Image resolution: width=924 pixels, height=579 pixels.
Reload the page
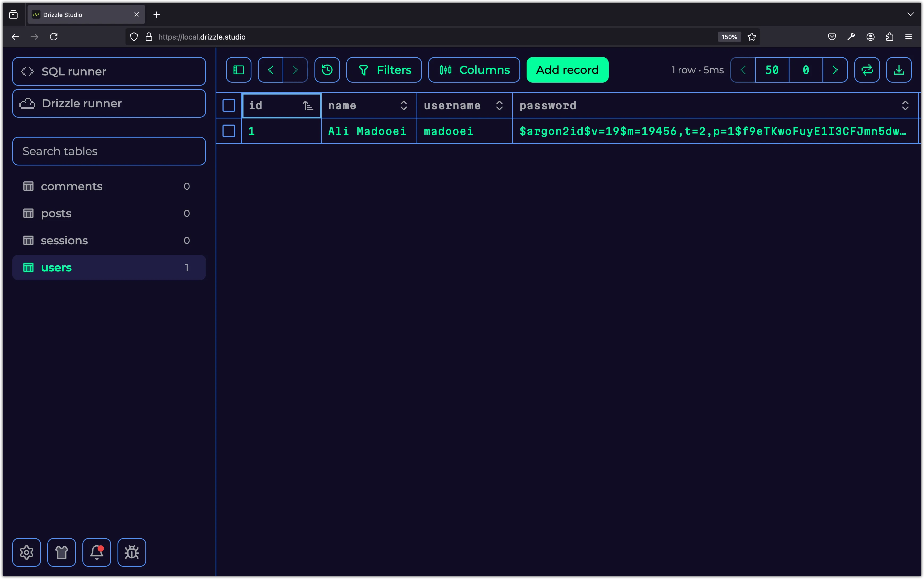[x=54, y=37]
